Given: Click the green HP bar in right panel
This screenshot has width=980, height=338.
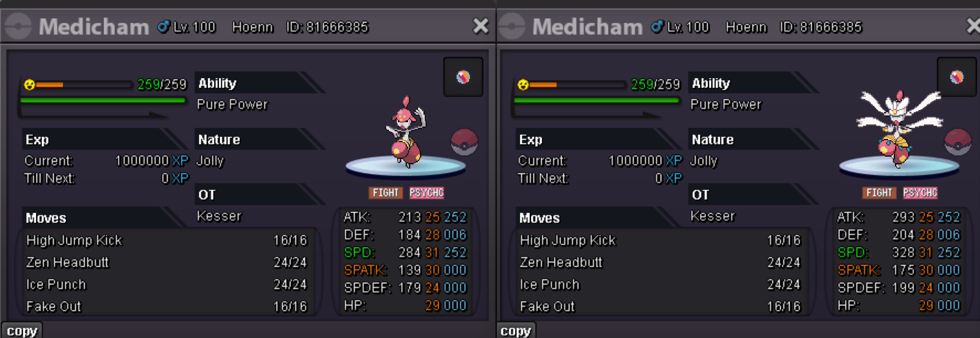Looking at the screenshot, I should point(596,101).
